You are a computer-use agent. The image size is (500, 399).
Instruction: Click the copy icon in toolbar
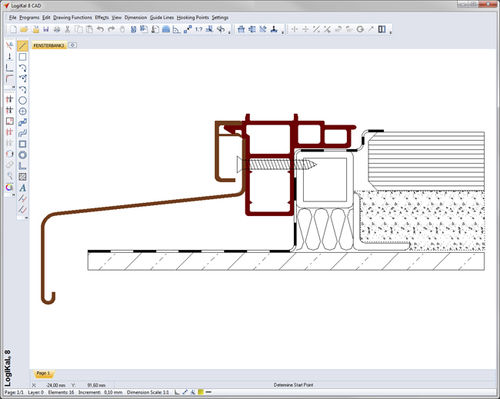pos(79,29)
